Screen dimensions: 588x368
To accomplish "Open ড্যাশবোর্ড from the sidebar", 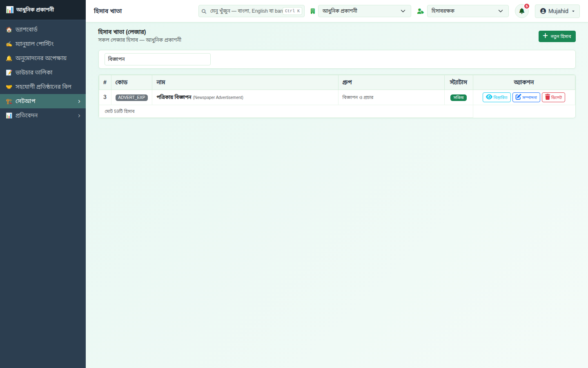I will [x=43, y=30].
